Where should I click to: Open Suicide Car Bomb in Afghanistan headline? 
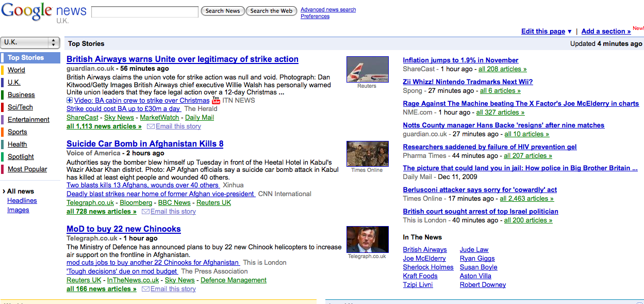point(145,144)
